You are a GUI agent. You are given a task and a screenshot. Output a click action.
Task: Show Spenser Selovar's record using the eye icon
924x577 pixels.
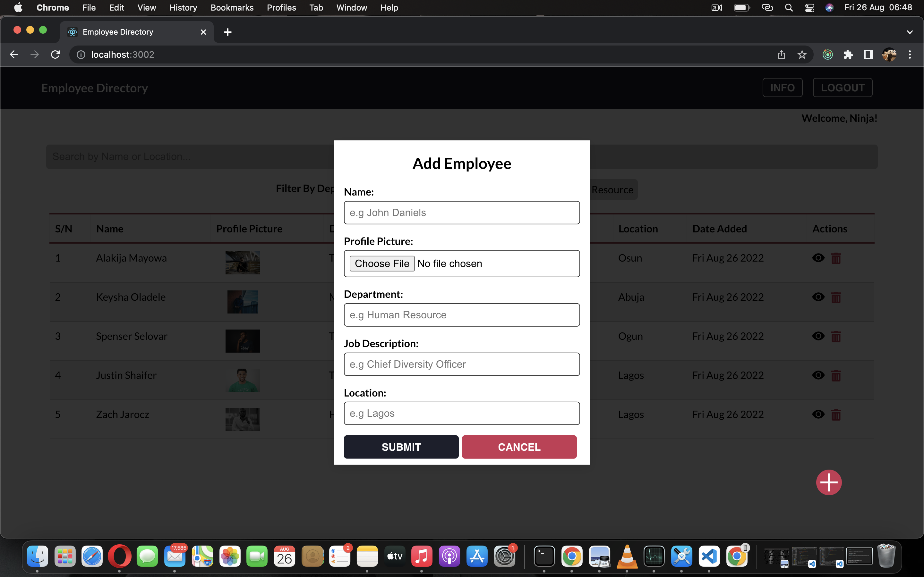(818, 336)
